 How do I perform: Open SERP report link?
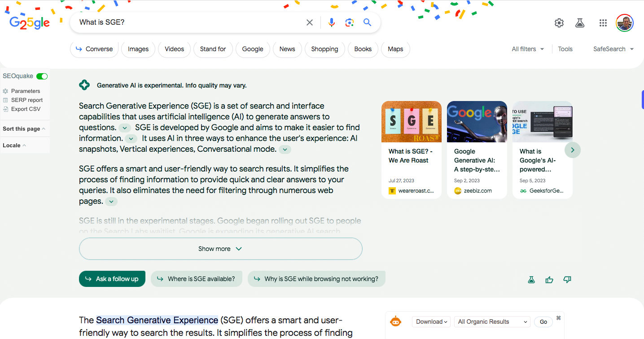[27, 100]
